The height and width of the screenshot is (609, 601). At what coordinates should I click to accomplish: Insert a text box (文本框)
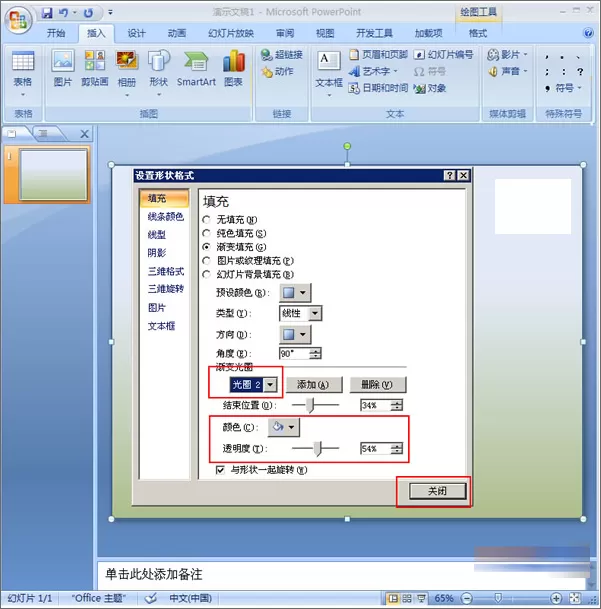[329, 74]
